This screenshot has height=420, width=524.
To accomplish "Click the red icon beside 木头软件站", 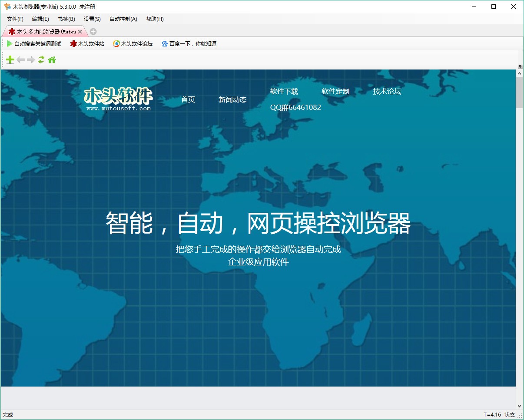I will click(x=73, y=44).
